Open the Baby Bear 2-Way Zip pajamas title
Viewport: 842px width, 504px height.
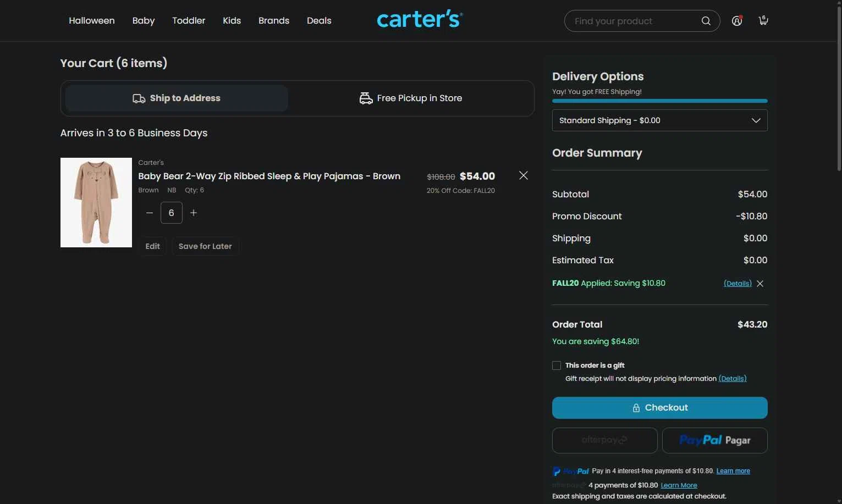pos(269,176)
